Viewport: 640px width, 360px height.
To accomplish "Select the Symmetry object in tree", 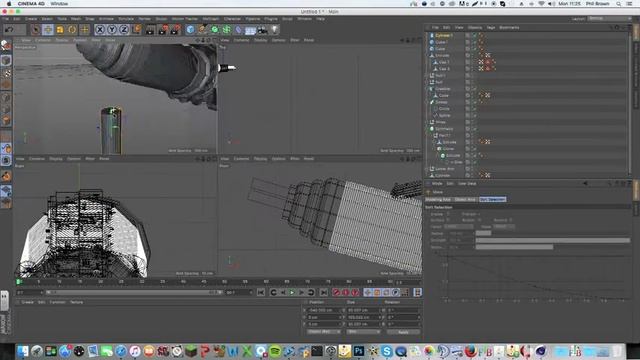I will coord(444,129).
